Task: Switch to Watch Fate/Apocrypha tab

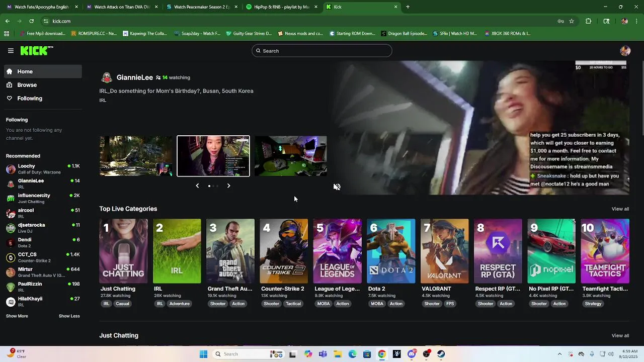Action: (x=42, y=7)
